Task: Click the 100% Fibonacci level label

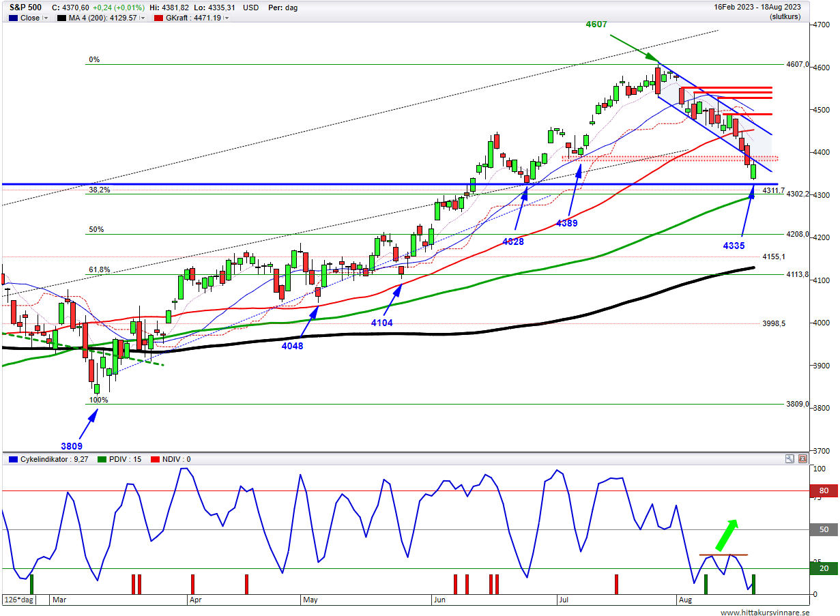Action: 99,400
